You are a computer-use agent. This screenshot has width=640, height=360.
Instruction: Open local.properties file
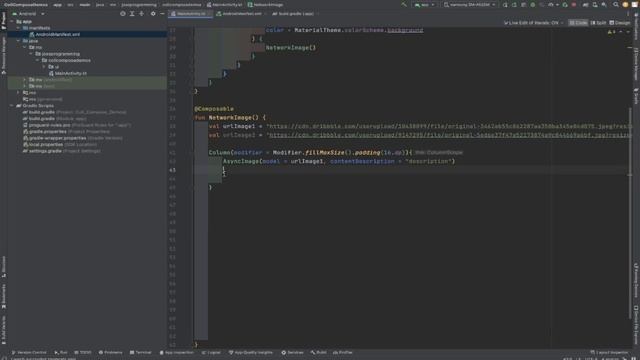pyautogui.click(x=60, y=144)
